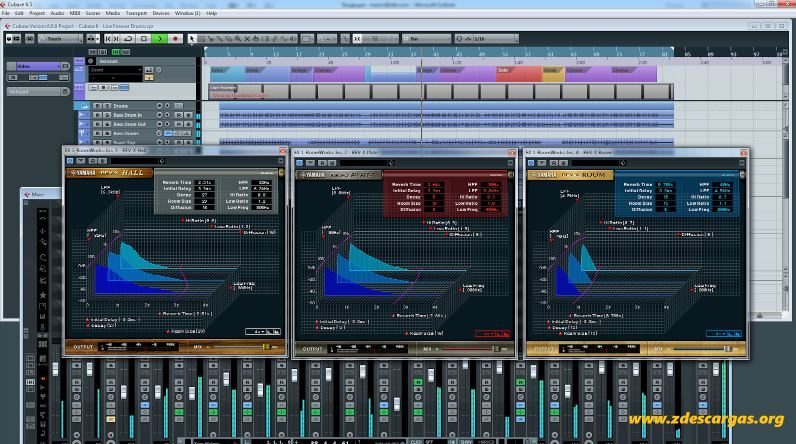
Task: Select the Range Selection tool
Action: (201, 39)
